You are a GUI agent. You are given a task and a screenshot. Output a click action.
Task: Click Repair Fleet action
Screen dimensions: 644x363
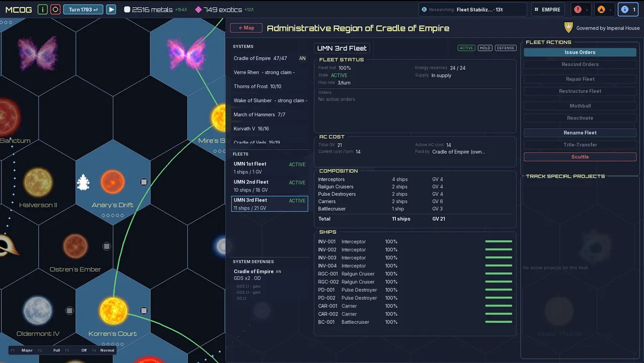coord(580,79)
